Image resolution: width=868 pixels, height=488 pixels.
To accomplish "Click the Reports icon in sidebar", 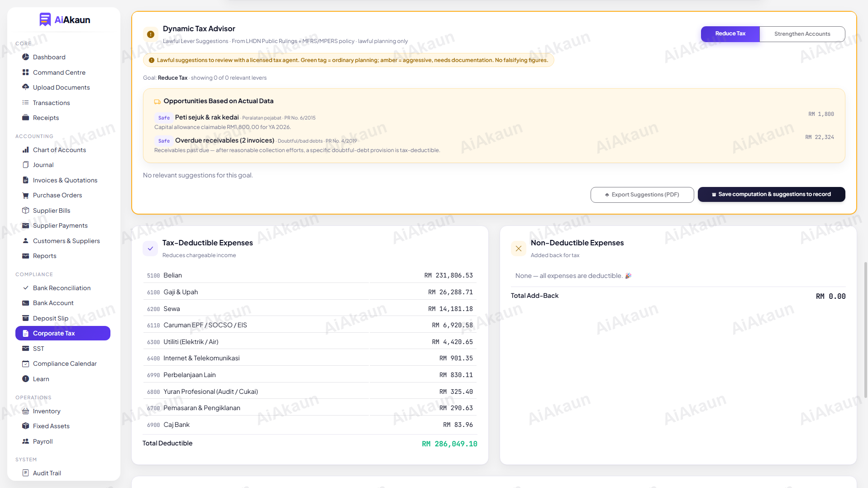I will click(26, 256).
